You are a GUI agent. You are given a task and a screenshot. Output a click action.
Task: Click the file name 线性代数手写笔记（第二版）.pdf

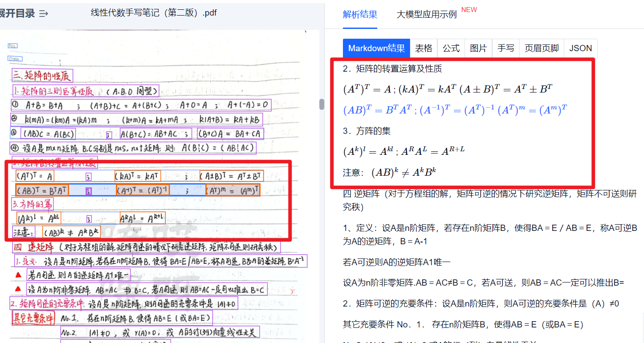tap(154, 13)
